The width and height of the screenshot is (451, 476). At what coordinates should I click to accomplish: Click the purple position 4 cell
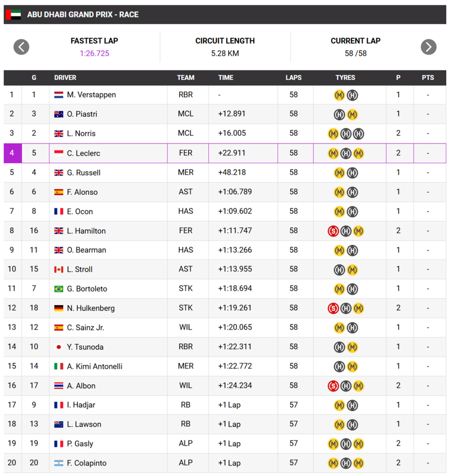pos(12,153)
